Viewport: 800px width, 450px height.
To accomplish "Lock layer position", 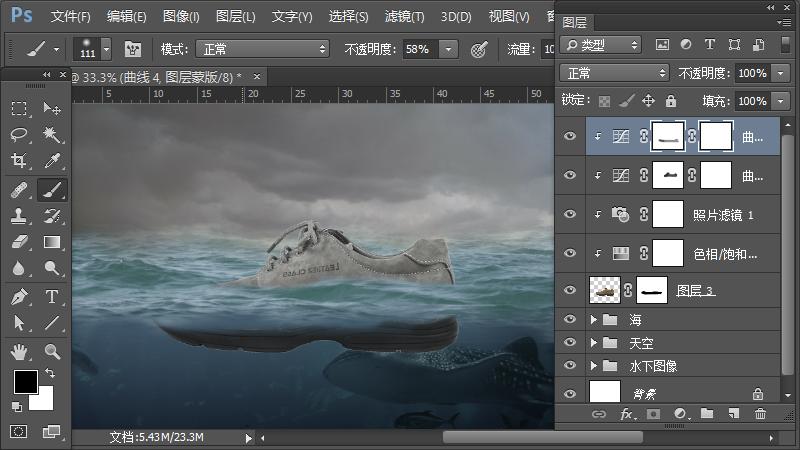I will pyautogui.click(x=648, y=101).
